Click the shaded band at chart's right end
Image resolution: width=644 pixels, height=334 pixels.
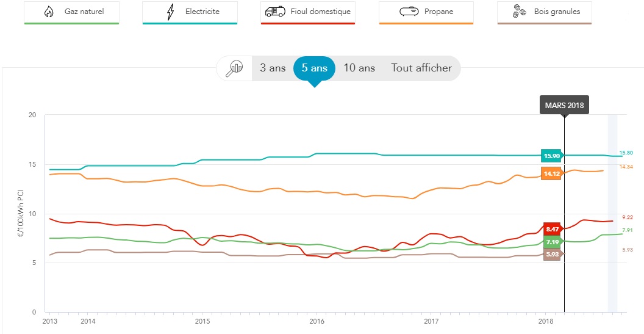pos(612,213)
